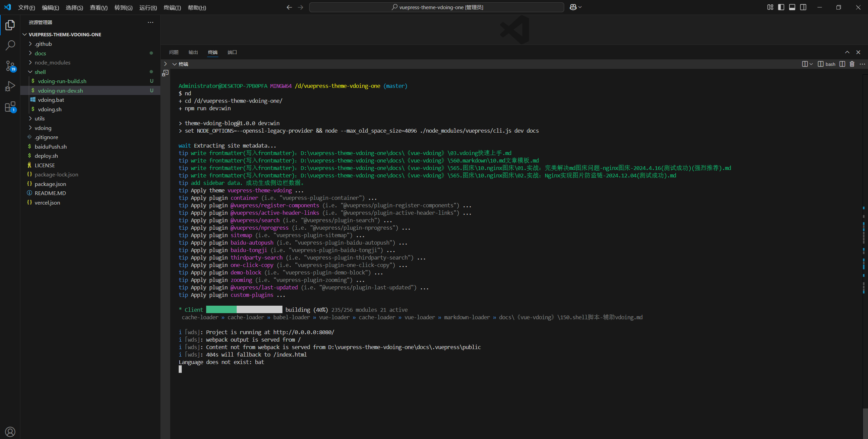The width and height of the screenshot is (868, 439).
Task: Open the 编辑(E) menu
Action: 50,7
